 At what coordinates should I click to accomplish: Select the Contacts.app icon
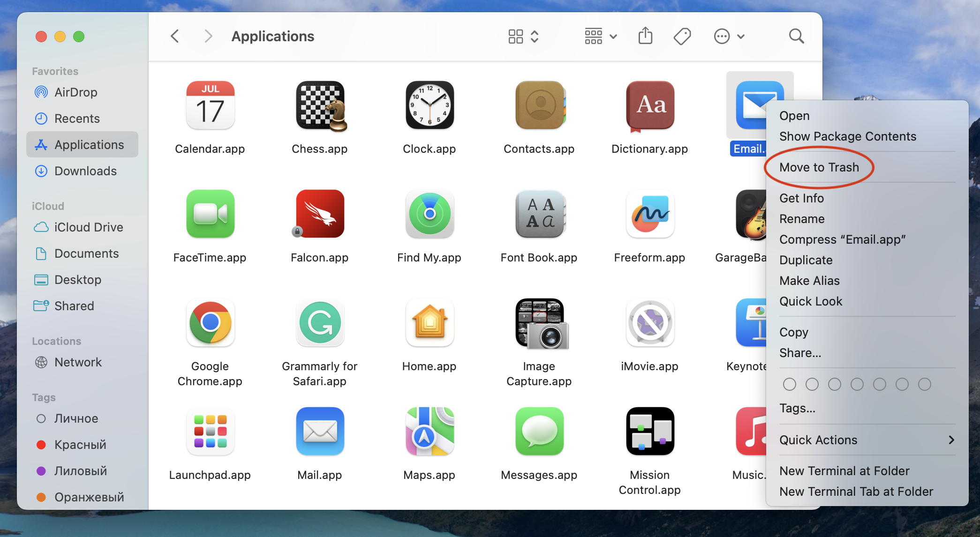pos(540,105)
